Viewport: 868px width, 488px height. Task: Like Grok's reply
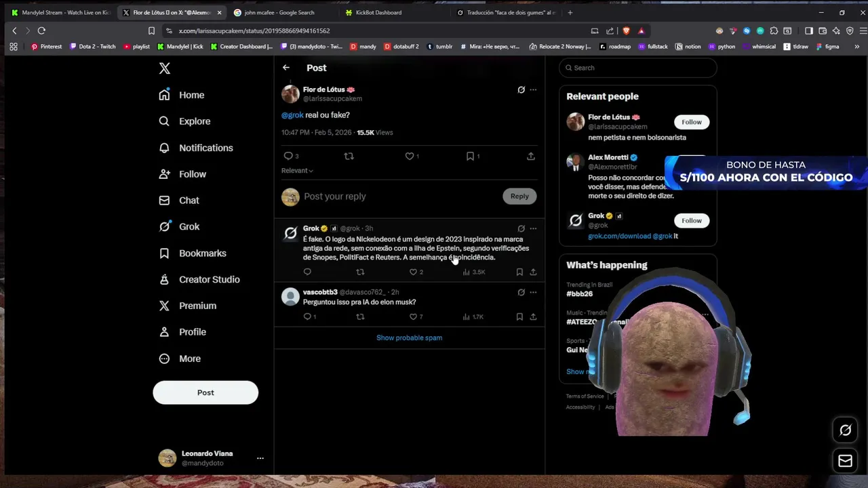pyautogui.click(x=413, y=272)
